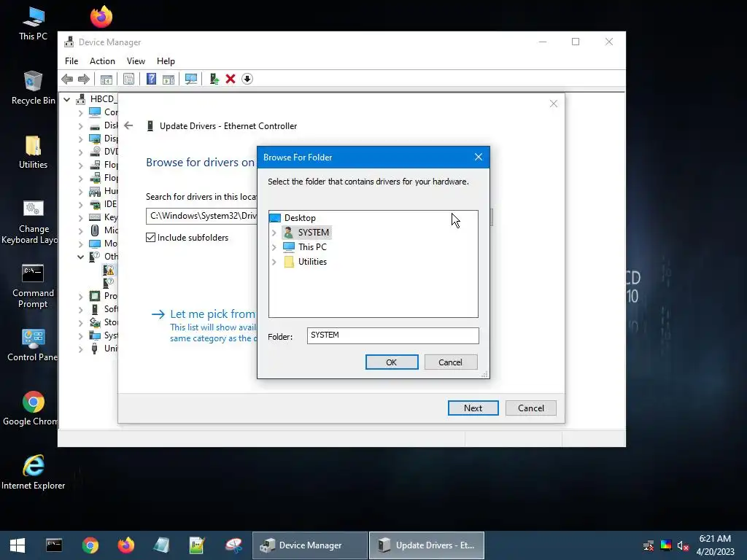The width and height of the screenshot is (747, 560).
Task: Click the Scan for hardware changes monitor icon
Action: 191,79
